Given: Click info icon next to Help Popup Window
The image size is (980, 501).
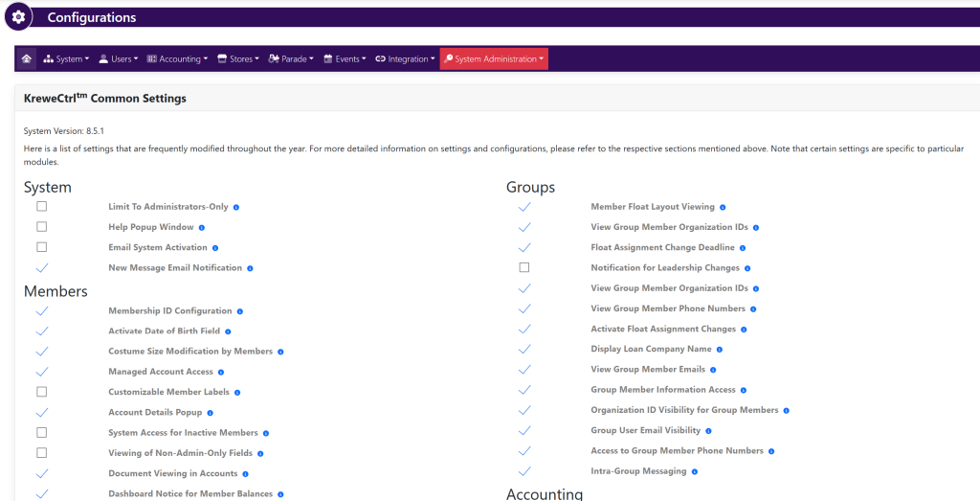Looking at the screenshot, I should click(202, 228).
